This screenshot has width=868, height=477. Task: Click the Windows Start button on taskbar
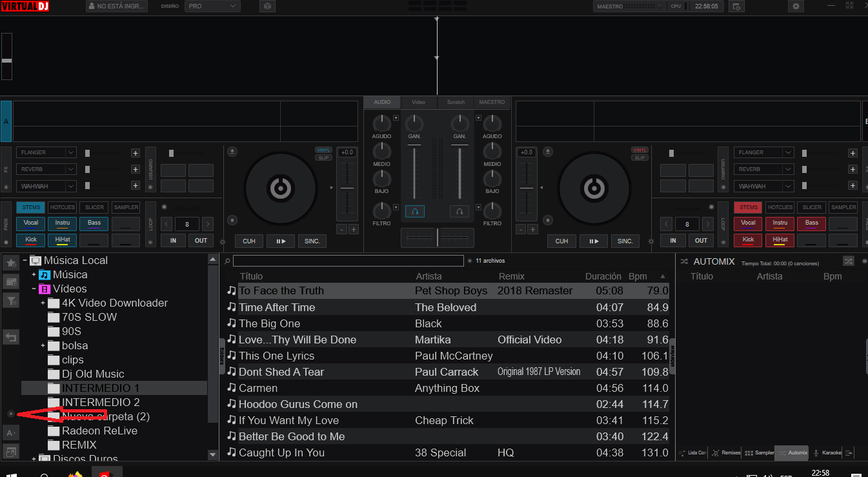tap(12, 474)
